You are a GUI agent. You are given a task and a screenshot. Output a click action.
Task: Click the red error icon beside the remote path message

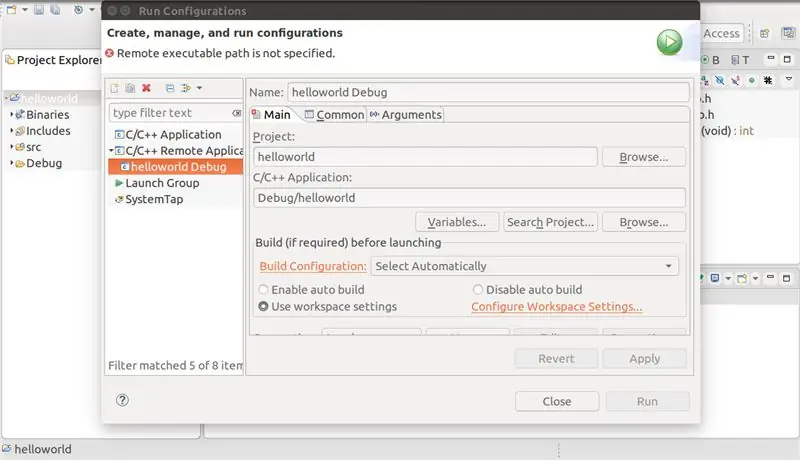click(x=110, y=53)
